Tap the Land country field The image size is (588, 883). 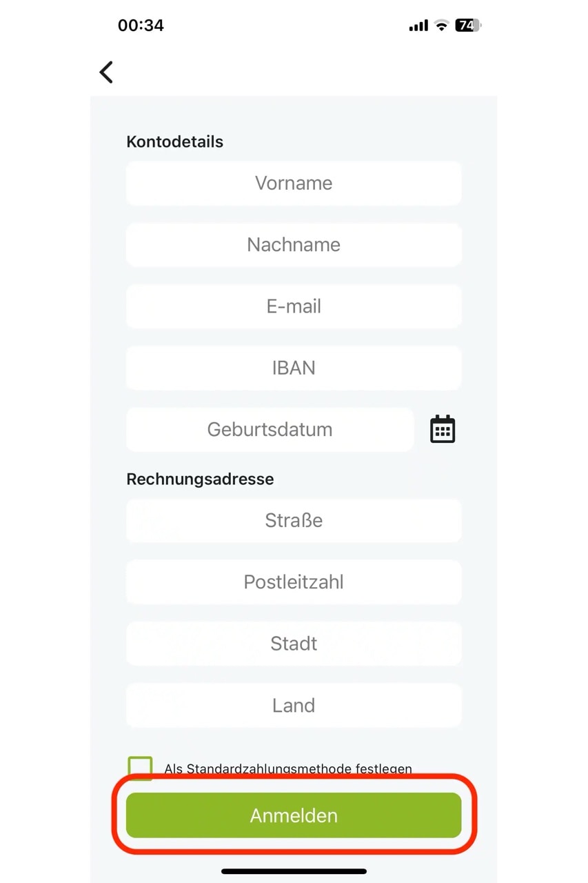[294, 705]
